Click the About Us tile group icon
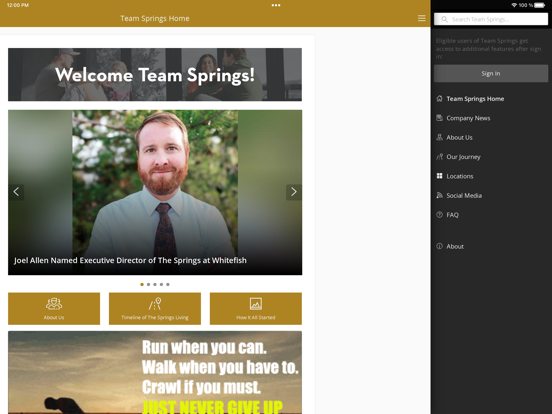The image size is (552, 414). click(54, 304)
